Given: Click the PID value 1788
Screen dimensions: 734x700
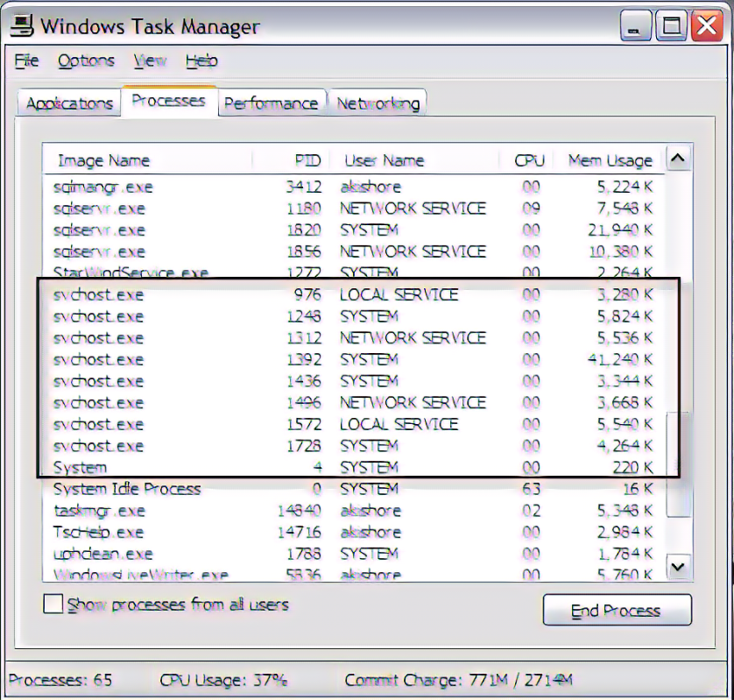Looking at the screenshot, I should [304, 554].
